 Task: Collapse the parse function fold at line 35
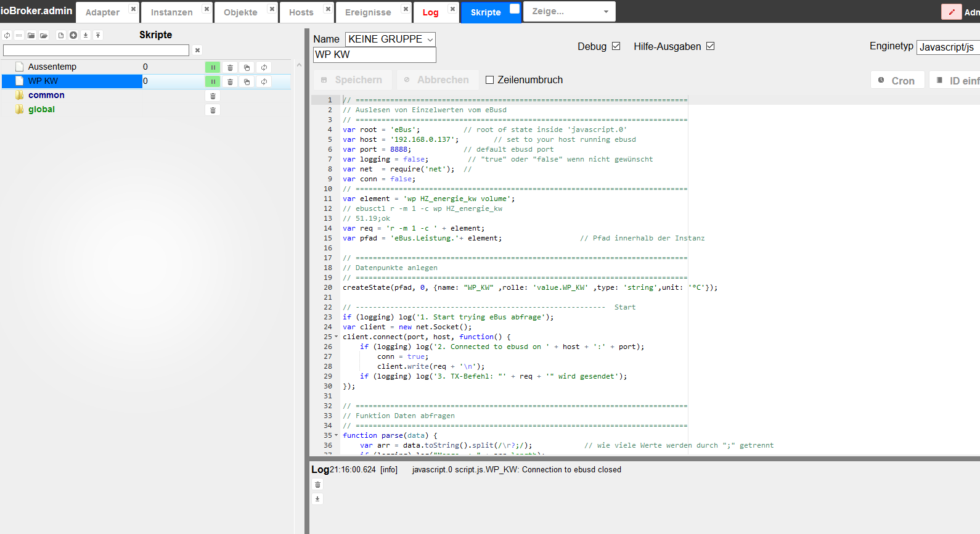point(336,435)
